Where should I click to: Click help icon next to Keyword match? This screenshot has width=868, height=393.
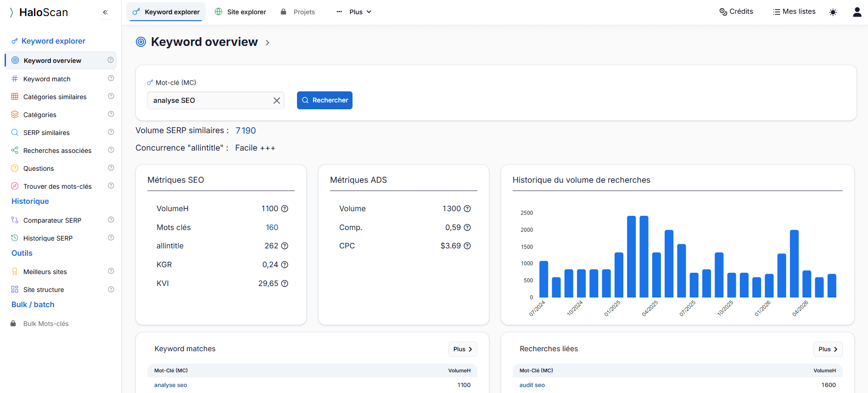(x=111, y=79)
